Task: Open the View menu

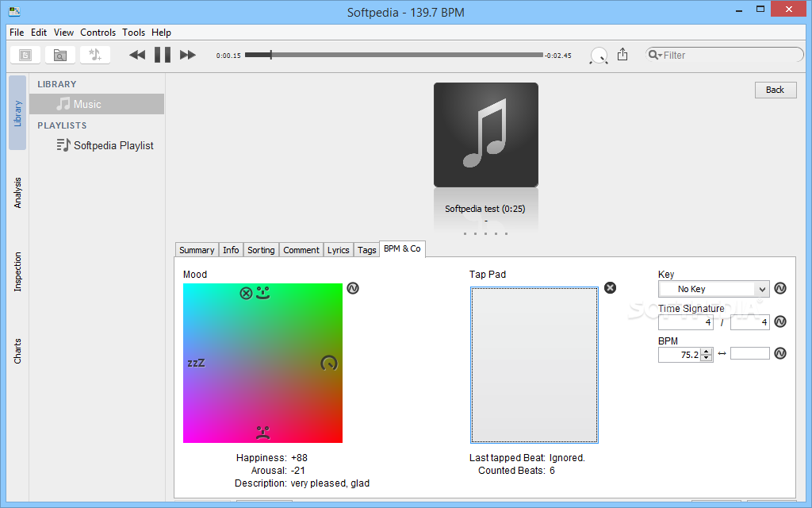Action: pos(63,32)
